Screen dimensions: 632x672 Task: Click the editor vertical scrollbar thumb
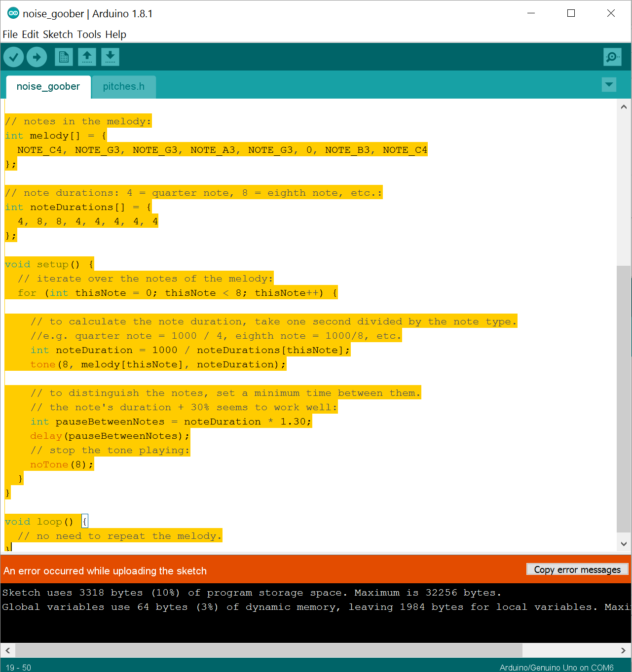624,399
